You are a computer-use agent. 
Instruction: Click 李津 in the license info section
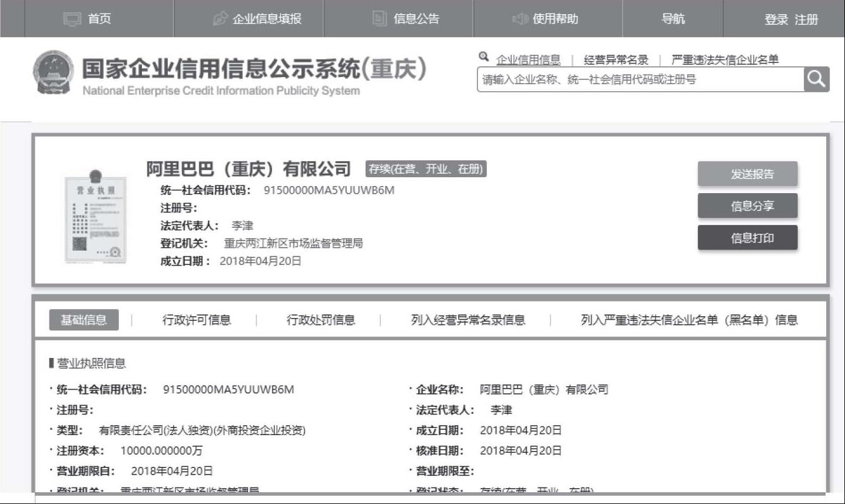pos(501,410)
